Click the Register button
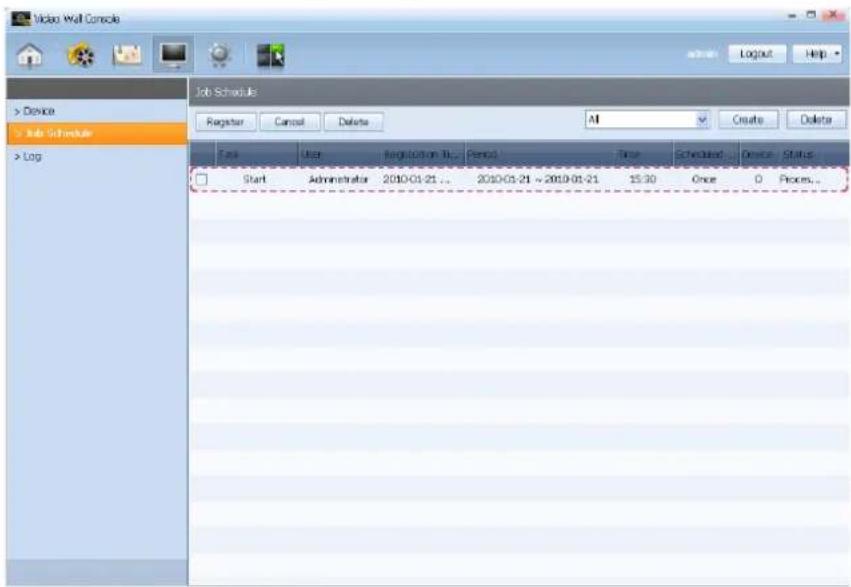 pos(225,122)
